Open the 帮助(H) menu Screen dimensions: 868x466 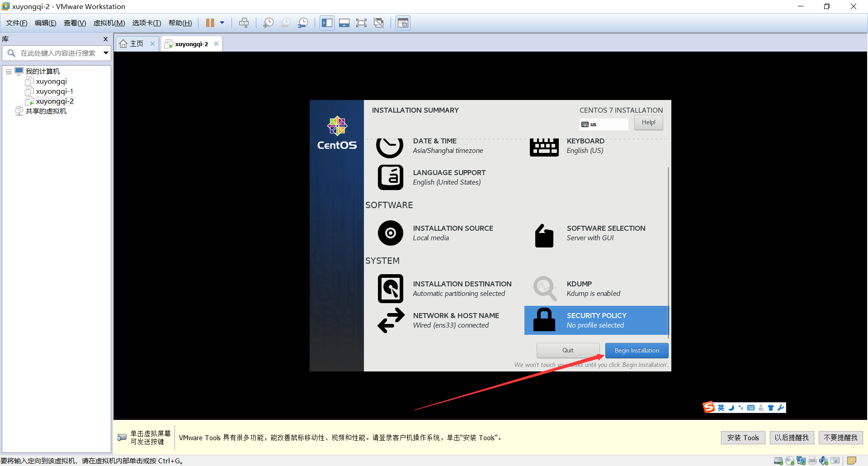[180, 23]
